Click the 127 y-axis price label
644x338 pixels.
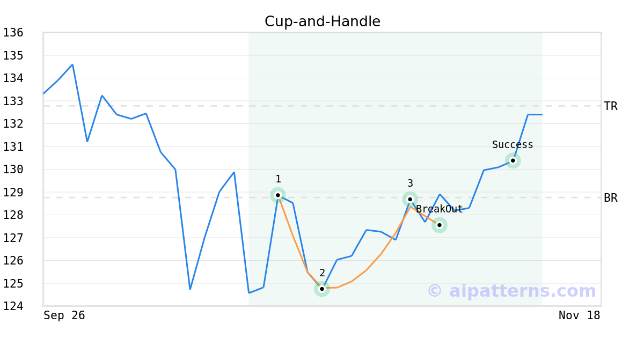click(13, 238)
